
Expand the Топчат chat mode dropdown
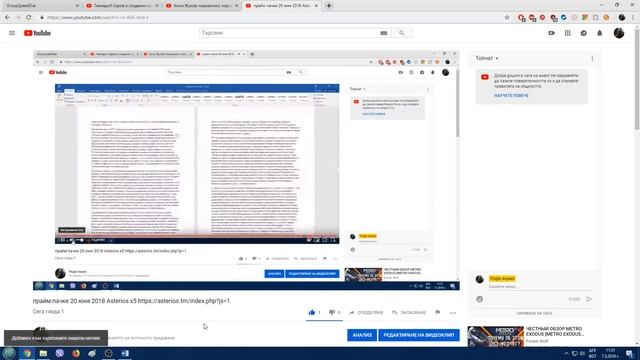coord(487,58)
